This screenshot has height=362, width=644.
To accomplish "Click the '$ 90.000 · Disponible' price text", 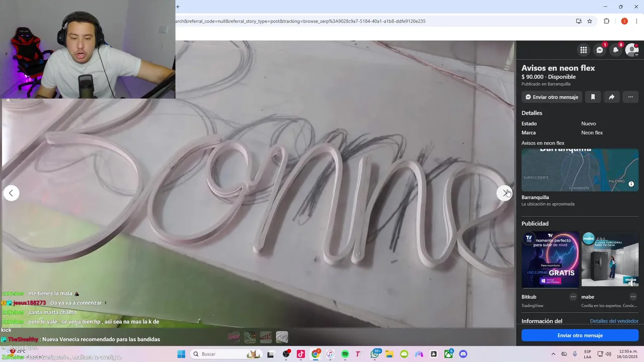I will [x=548, y=77].
